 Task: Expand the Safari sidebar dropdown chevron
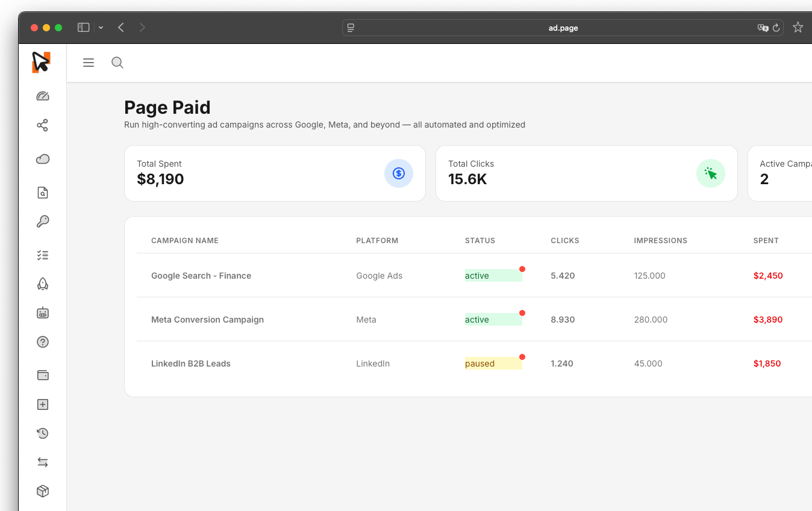click(101, 28)
